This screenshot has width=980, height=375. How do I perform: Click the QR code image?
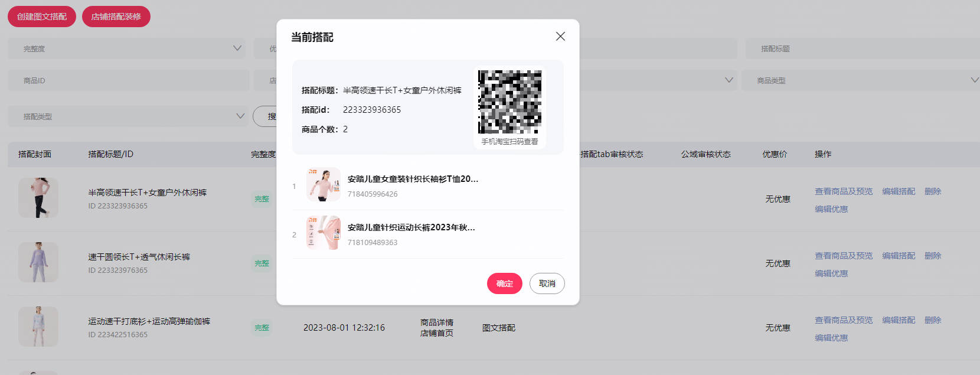pos(509,102)
